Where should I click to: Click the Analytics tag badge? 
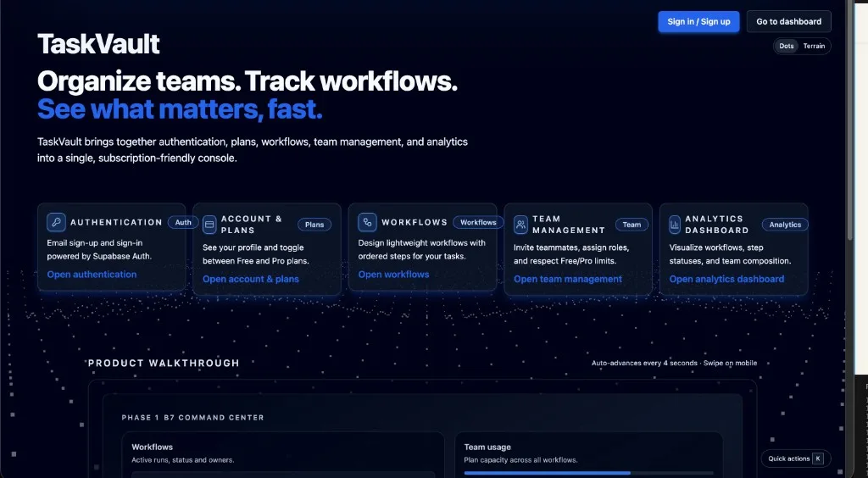click(x=785, y=225)
